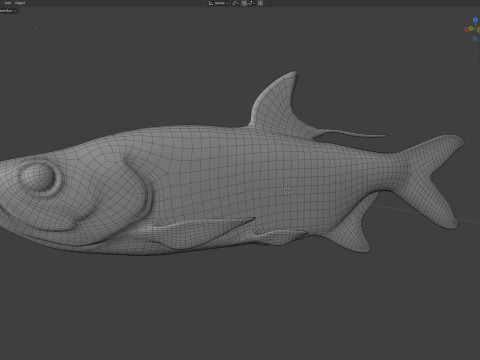This screenshot has width=480, height=360.
Task: Open the snapping options dropdown
Action: 252,3
